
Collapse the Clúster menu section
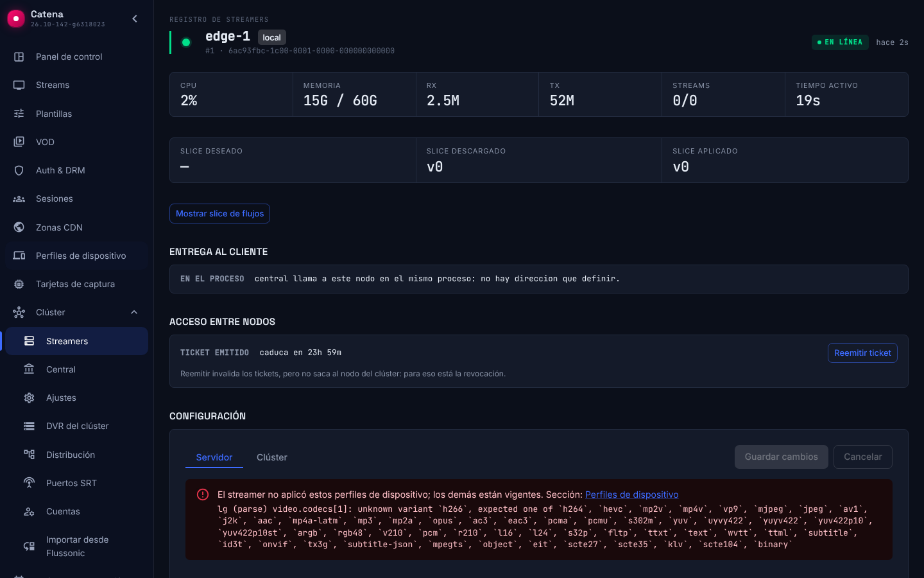pos(134,312)
